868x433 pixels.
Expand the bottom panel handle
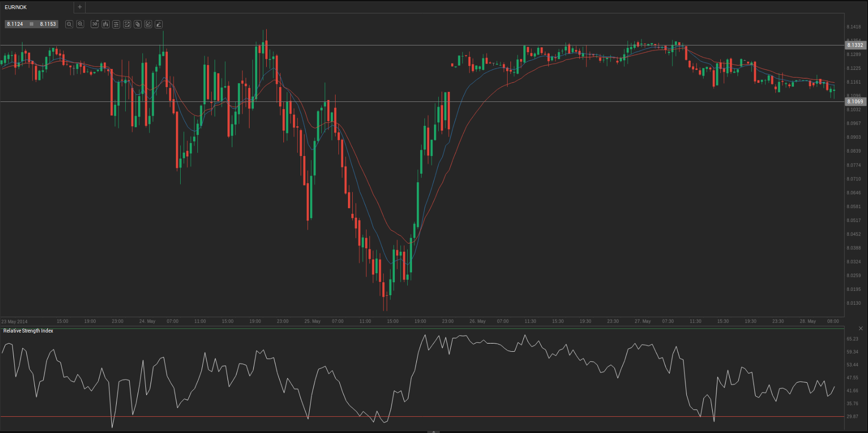(x=433, y=431)
